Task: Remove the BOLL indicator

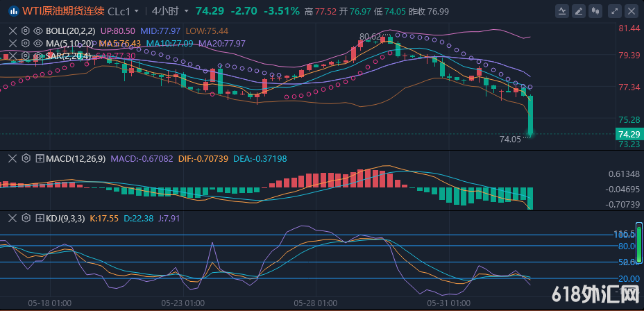Action: click(x=12, y=31)
